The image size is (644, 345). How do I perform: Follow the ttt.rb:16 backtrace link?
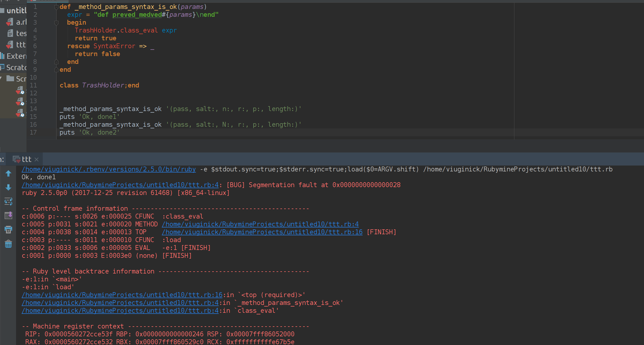click(122, 295)
